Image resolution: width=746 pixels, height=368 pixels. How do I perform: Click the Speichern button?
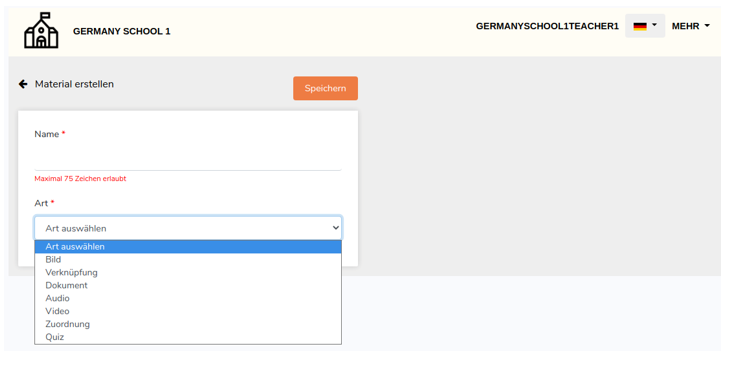[x=325, y=88]
